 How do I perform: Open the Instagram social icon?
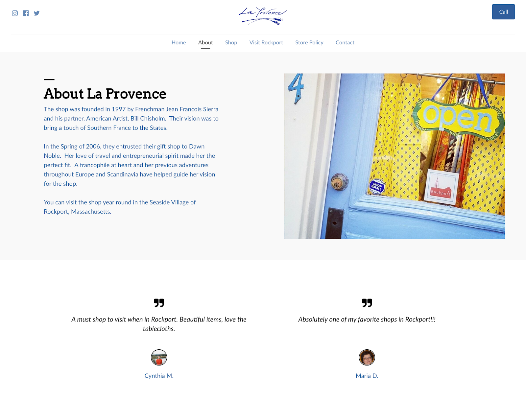pyautogui.click(x=15, y=13)
